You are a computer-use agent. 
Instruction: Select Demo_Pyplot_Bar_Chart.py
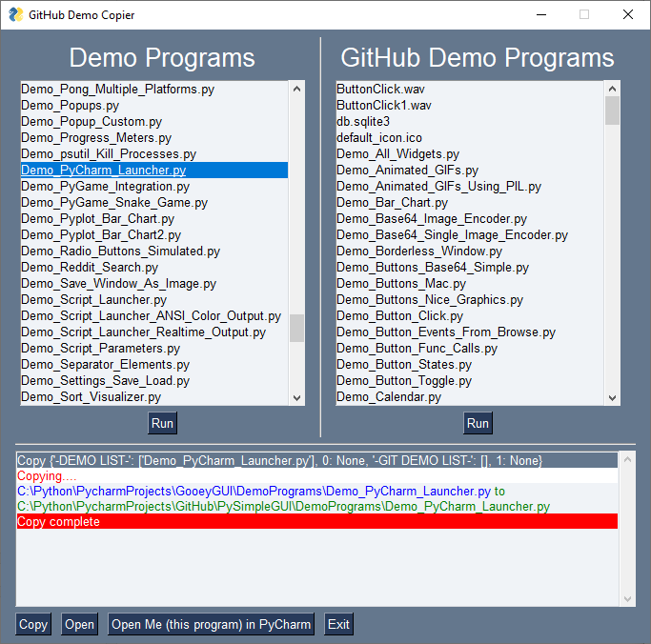click(x=154, y=219)
